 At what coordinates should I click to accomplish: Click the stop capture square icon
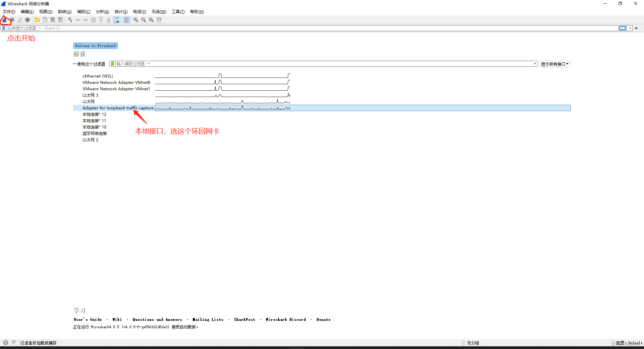pyautogui.click(x=12, y=20)
